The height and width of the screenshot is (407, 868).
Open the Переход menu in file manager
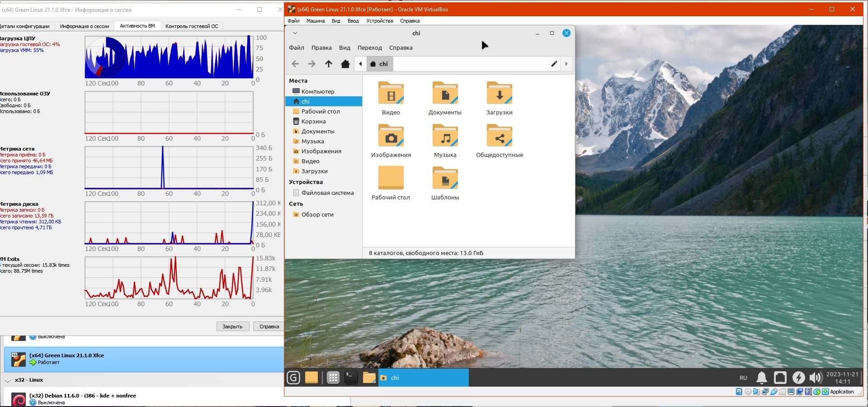click(x=369, y=48)
